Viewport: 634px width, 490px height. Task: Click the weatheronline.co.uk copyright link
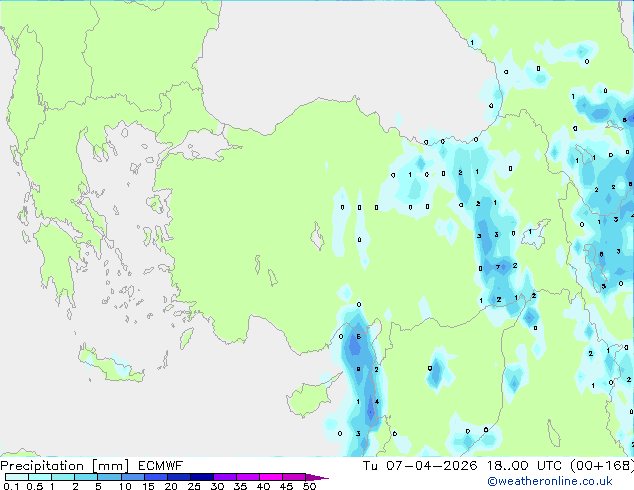(550, 481)
